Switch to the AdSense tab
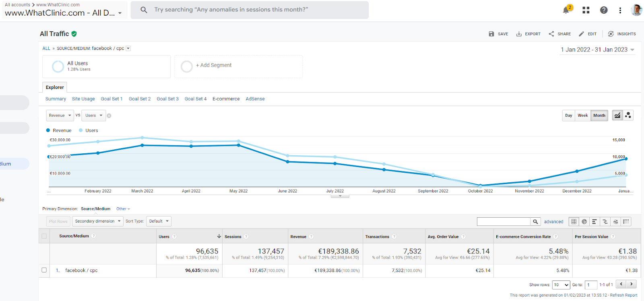644x301 pixels. [255, 99]
